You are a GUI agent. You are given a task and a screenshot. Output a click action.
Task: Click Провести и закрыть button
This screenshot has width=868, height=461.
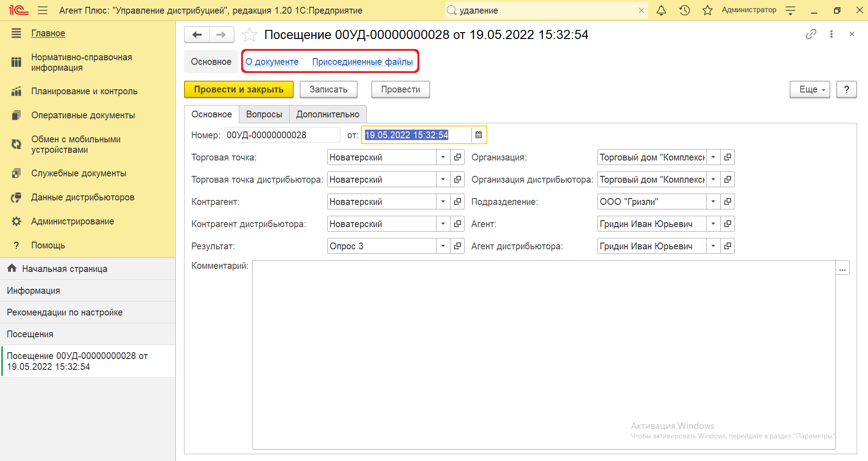pyautogui.click(x=239, y=89)
